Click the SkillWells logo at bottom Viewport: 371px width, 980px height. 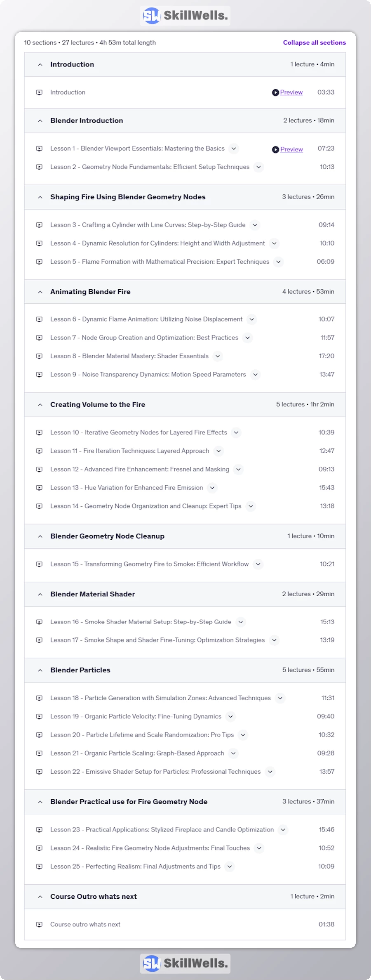[185, 963]
